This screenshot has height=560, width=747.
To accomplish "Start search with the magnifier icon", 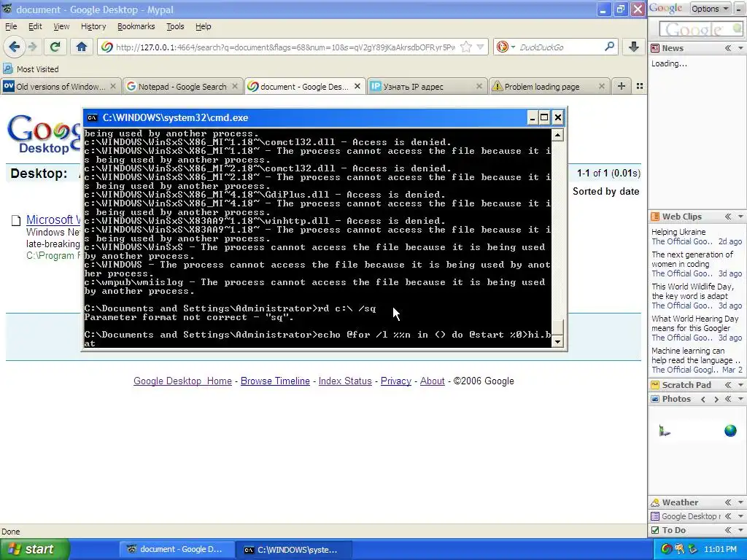I will (609, 47).
